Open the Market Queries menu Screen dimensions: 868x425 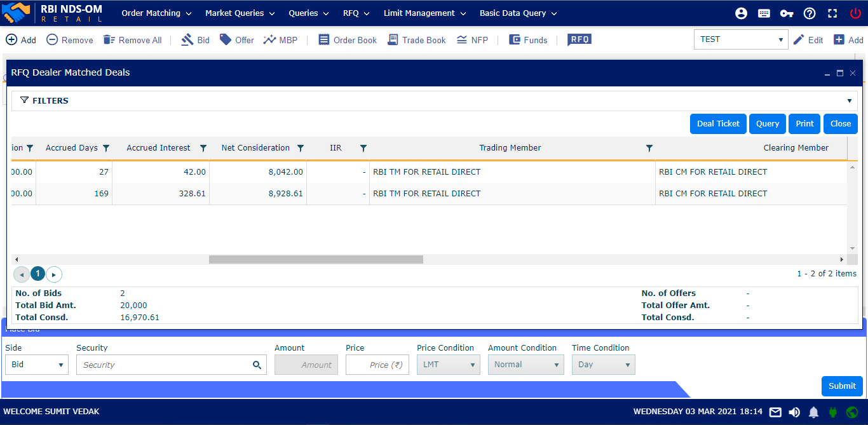240,13
